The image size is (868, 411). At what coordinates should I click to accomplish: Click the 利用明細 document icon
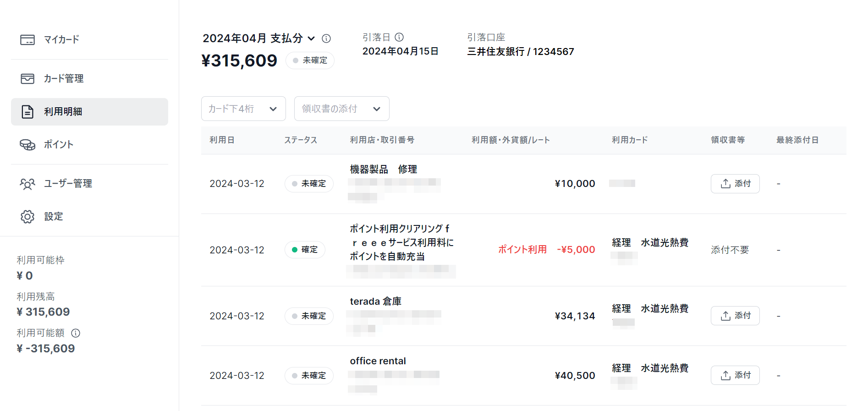(x=27, y=112)
